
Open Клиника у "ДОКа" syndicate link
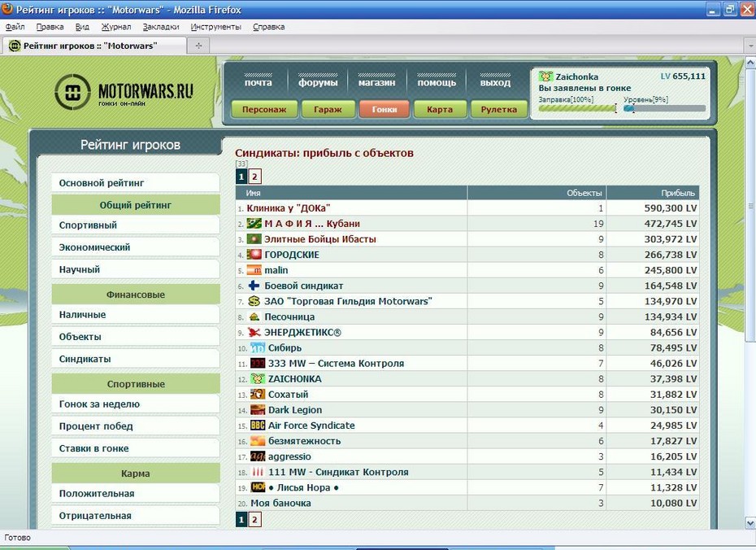pos(289,208)
